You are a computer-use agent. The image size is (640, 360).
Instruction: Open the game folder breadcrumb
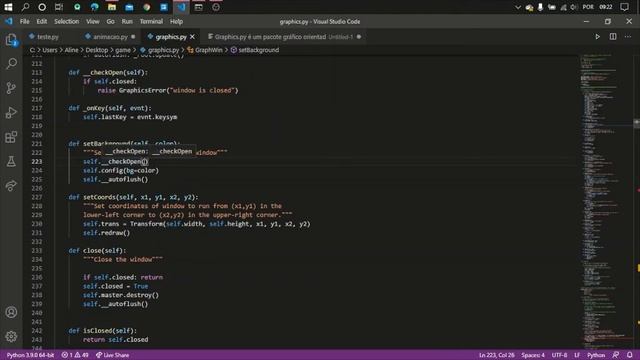tap(123, 50)
